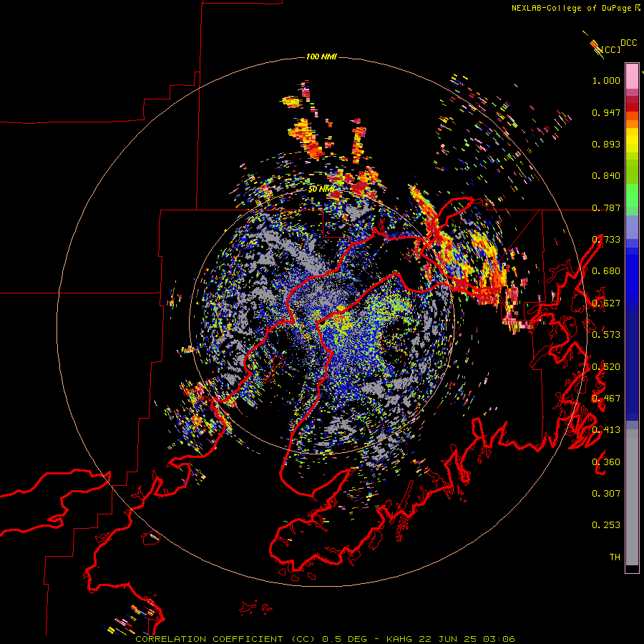This screenshot has height=644, width=644.
Task: Click the 0.627 scale value
Action: pyautogui.click(x=606, y=303)
